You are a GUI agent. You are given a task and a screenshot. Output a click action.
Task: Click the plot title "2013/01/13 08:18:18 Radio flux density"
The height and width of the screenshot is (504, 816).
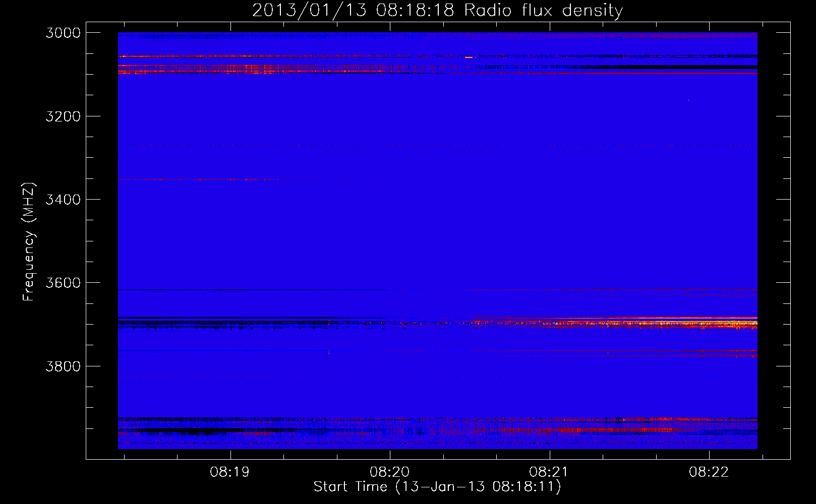[x=438, y=11]
